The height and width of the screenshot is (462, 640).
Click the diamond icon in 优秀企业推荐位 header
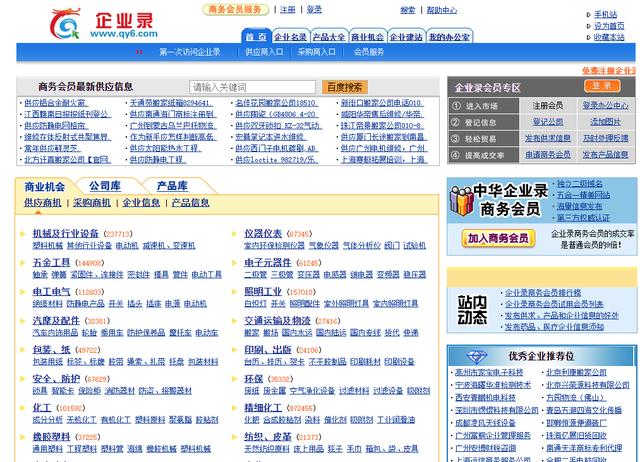[x=477, y=357]
